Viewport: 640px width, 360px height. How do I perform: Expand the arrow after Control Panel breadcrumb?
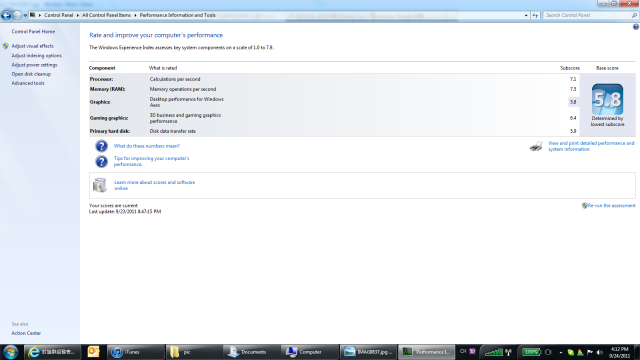78,15
